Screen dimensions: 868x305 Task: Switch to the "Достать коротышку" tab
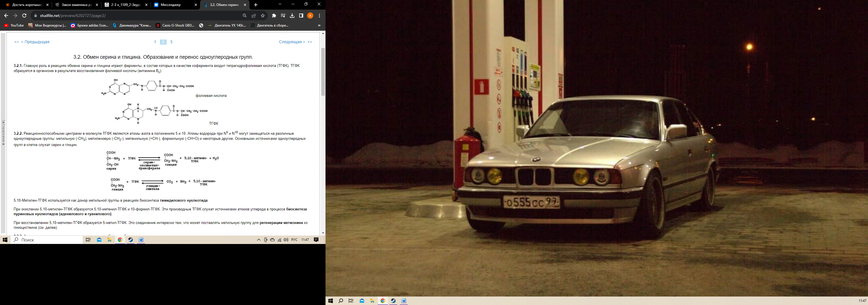click(x=28, y=5)
